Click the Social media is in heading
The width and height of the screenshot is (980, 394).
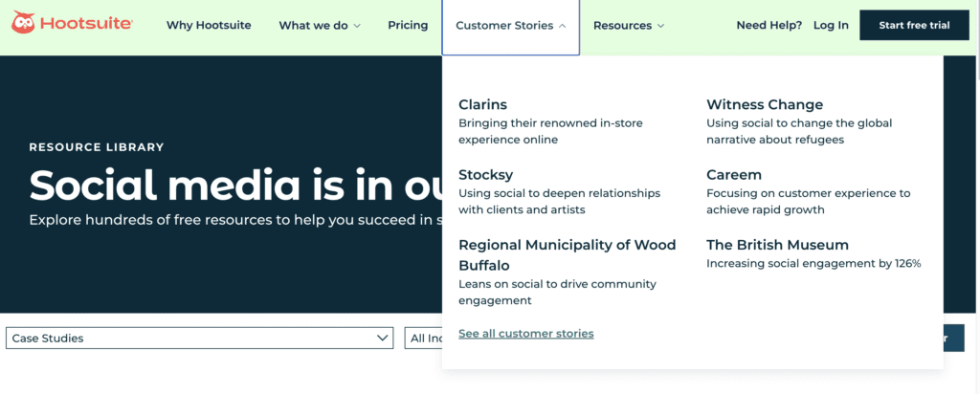pos(235,186)
